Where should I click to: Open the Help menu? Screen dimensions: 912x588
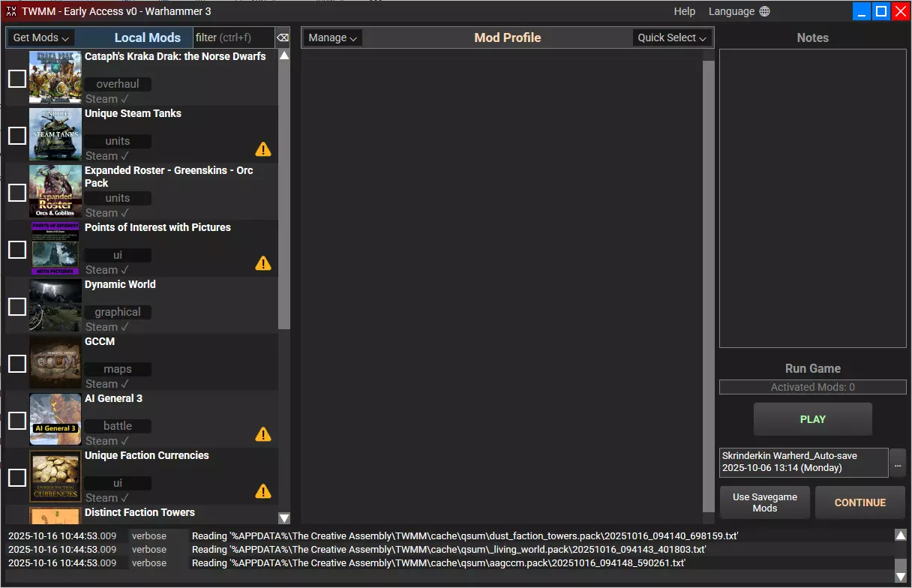coord(684,11)
